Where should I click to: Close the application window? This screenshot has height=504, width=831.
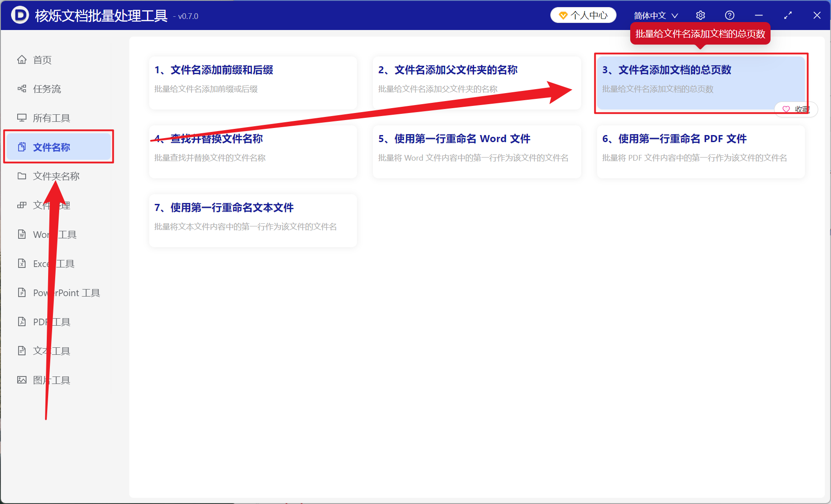[817, 15]
